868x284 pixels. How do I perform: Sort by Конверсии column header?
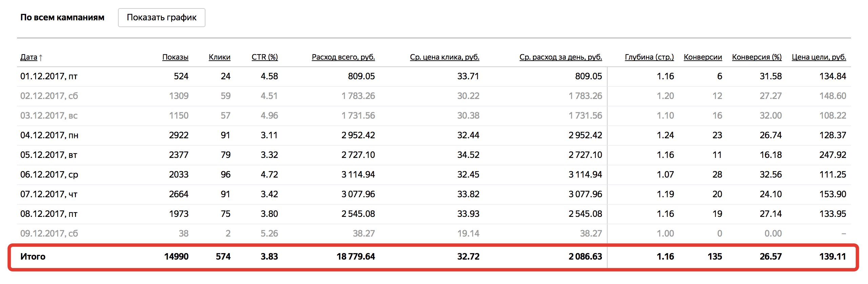pos(703,57)
